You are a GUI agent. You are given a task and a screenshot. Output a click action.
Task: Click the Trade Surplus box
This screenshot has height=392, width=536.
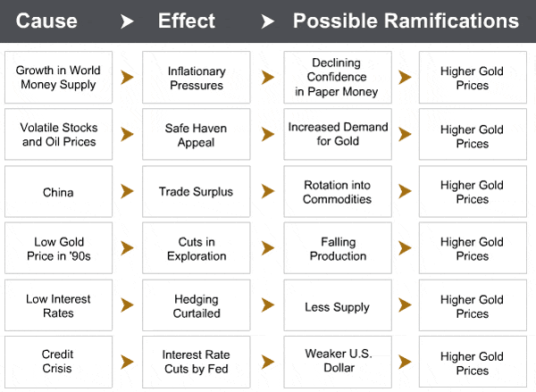click(197, 191)
